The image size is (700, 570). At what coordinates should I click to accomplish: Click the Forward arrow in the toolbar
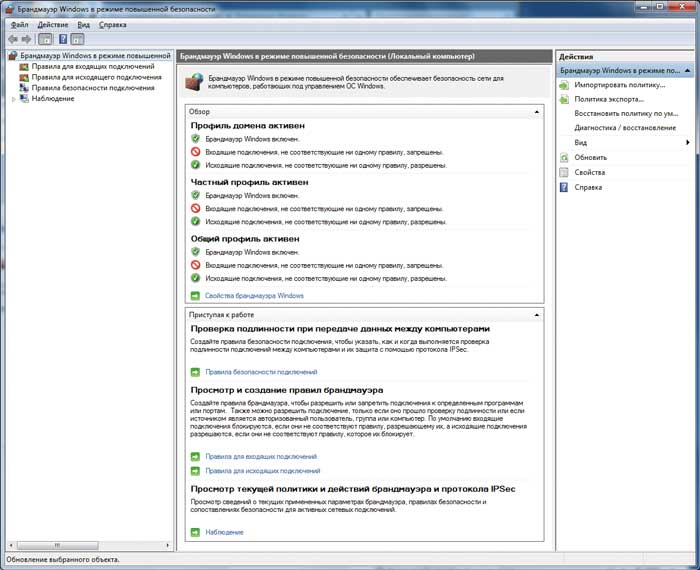(27, 39)
